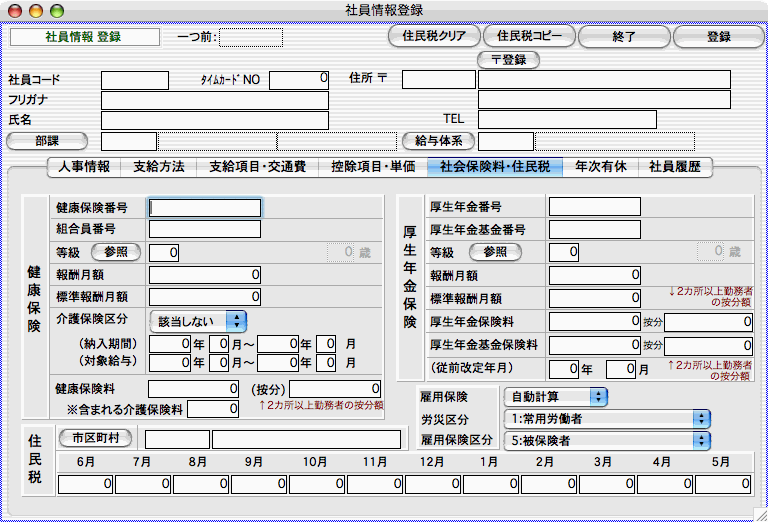Open the 雇用保険 自動計算 dropdown
768x522 pixels.
click(x=554, y=397)
